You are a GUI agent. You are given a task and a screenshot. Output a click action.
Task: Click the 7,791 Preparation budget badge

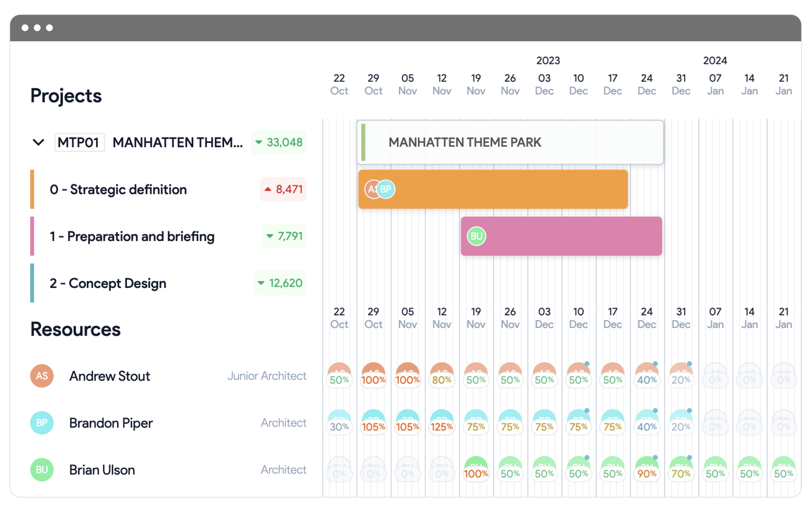(x=285, y=236)
